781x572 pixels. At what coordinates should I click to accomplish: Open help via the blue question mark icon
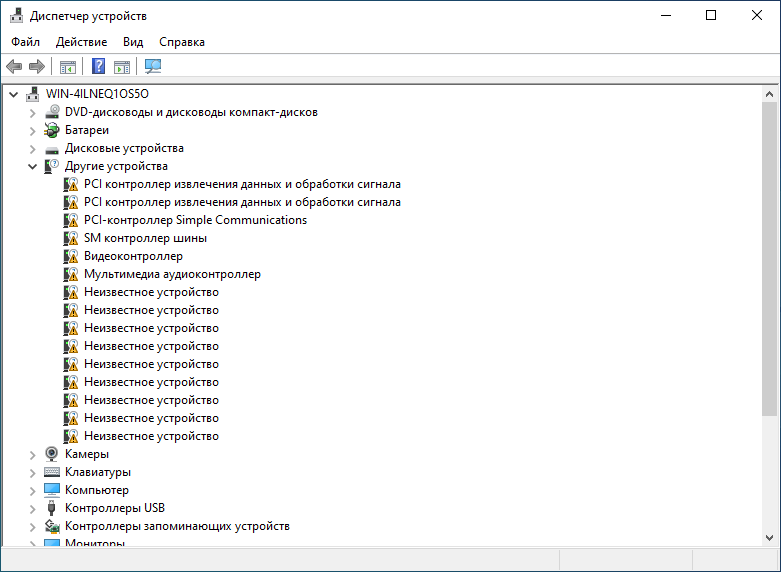click(x=99, y=66)
